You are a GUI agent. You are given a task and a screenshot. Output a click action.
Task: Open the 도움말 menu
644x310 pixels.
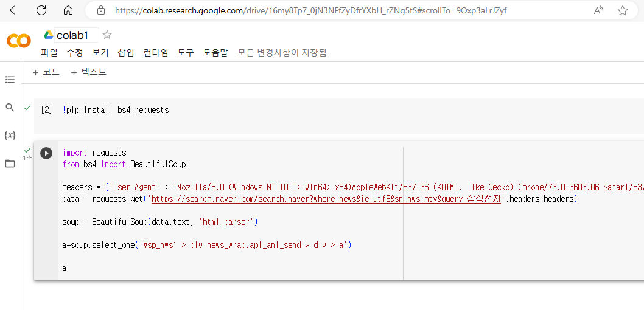[215, 52]
